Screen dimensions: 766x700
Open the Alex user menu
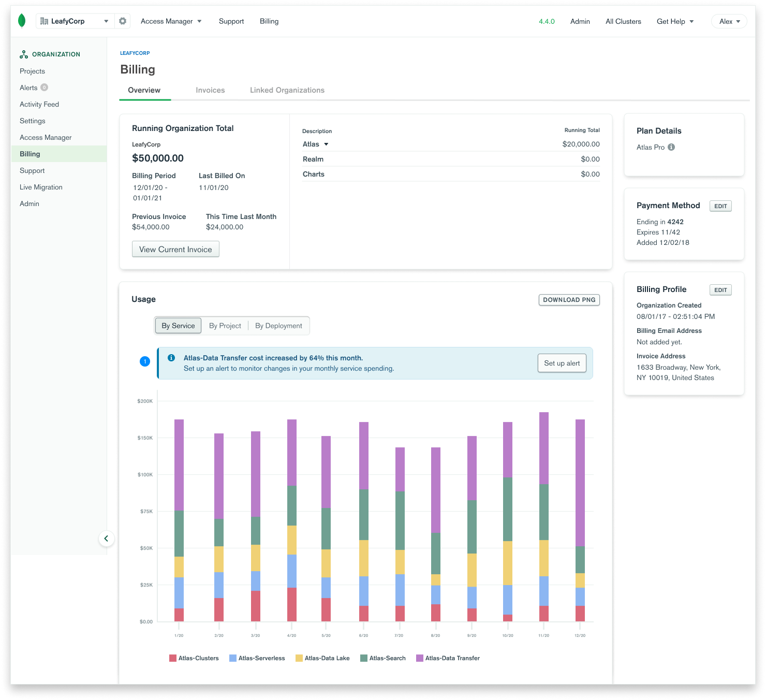[x=729, y=21]
